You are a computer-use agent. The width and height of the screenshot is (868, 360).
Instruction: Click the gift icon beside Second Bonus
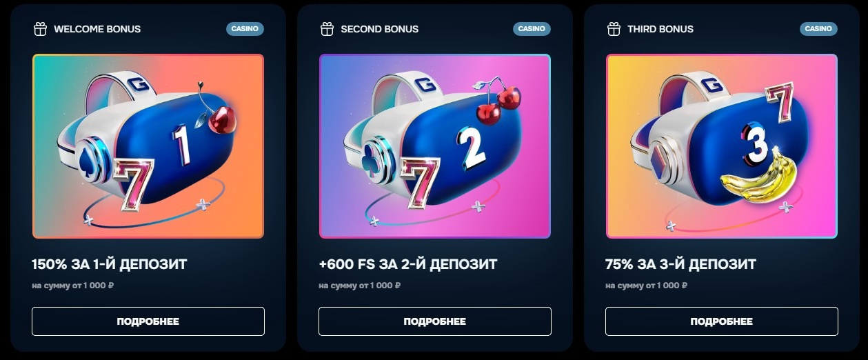coord(327,29)
